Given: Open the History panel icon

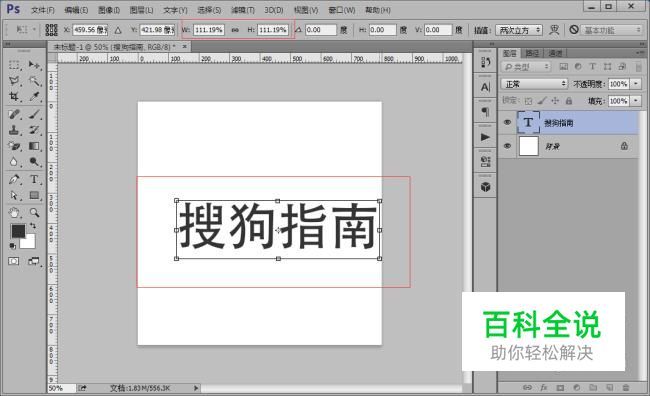Looking at the screenshot, I should tap(485, 62).
